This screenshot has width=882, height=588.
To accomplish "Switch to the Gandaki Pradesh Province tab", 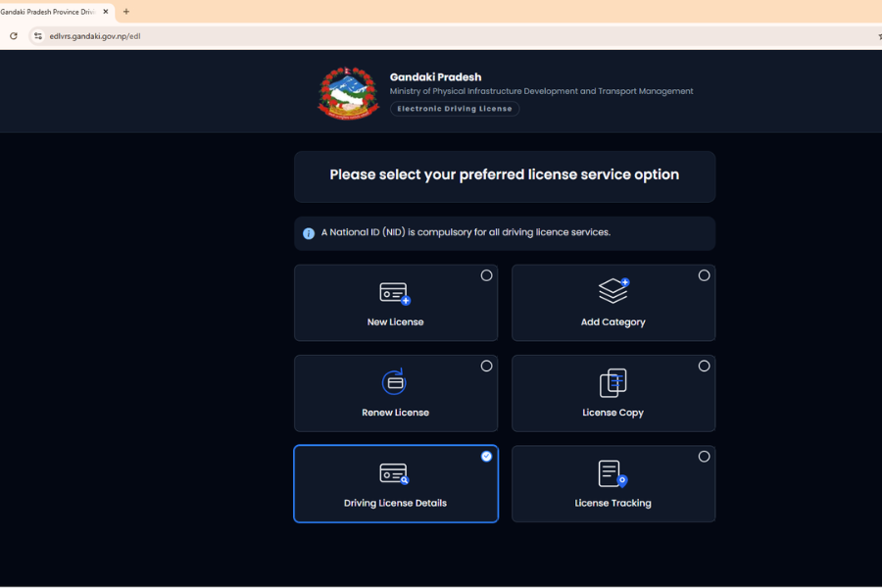I will tap(49, 11).
